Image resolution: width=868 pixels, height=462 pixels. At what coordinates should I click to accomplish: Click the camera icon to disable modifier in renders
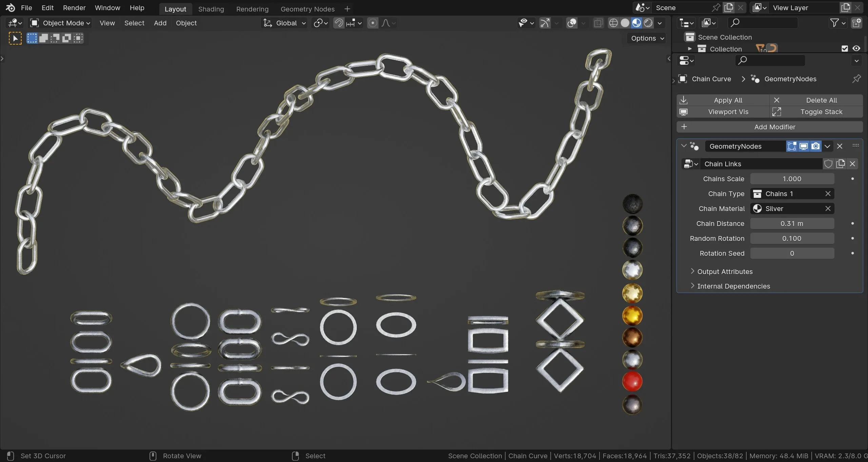pos(816,146)
